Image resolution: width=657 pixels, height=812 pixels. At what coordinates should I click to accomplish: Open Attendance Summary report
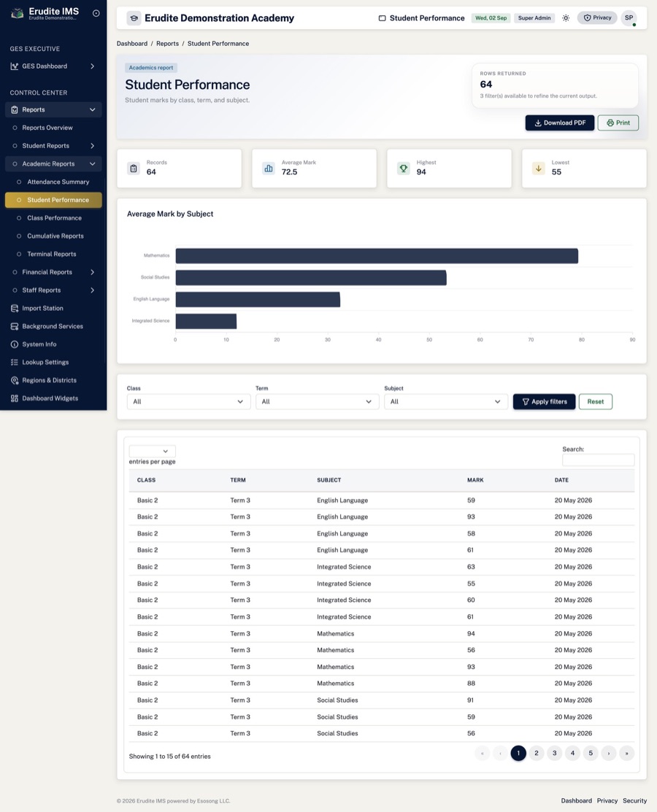tap(58, 182)
